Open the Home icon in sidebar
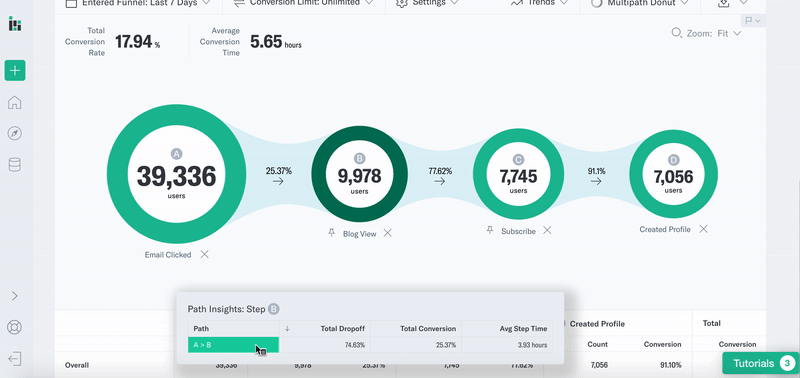 tap(15, 103)
